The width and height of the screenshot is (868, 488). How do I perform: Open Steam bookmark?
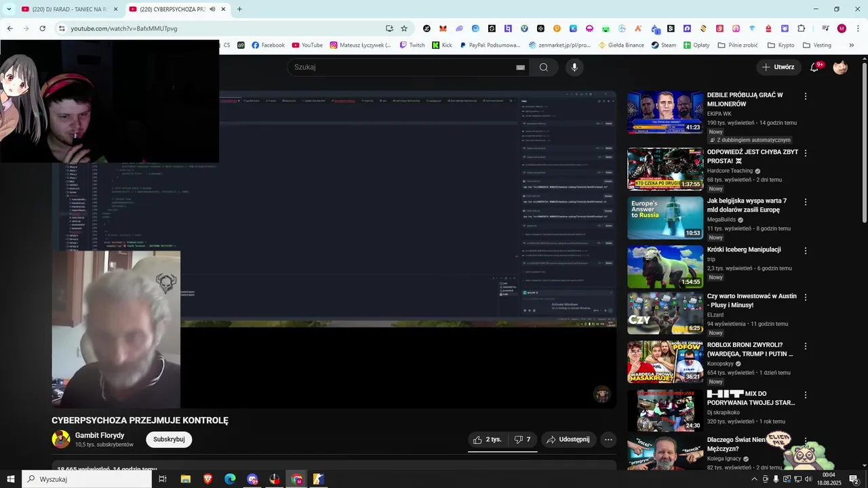pos(664,45)
